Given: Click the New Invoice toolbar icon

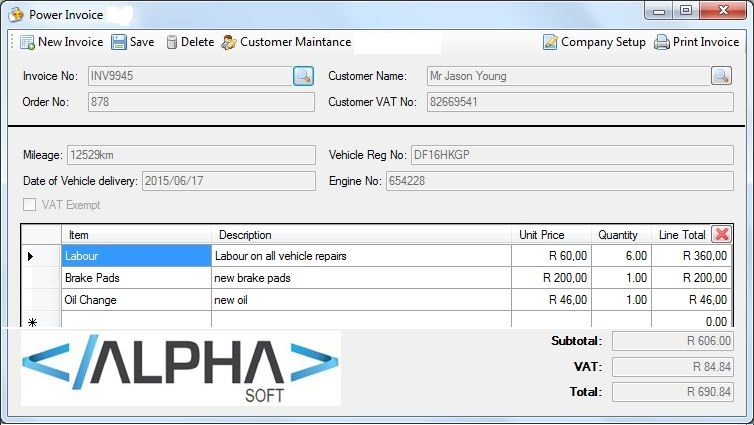Looking at the screenshot, I should point(28,42).
